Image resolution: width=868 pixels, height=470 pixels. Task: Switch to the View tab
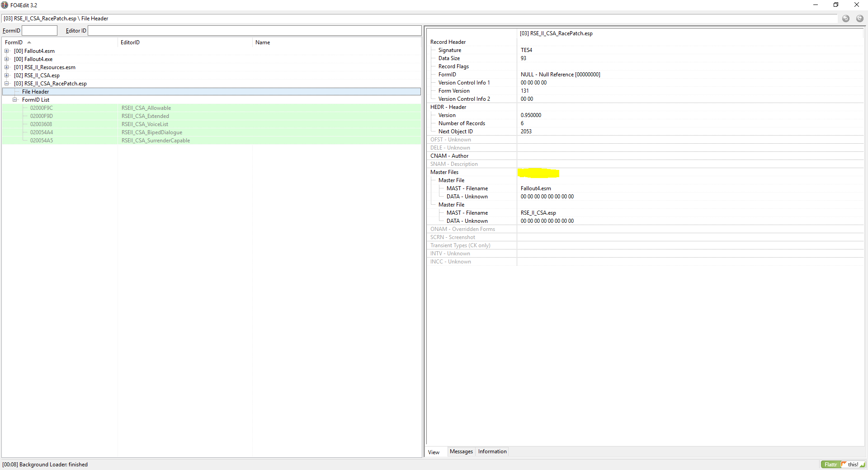pyautogui.click(x=434, y=452)
